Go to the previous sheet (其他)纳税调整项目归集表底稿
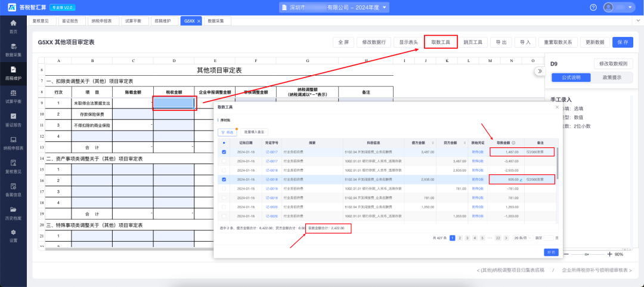Screen dimensions: 644x287 tap(510, 270)
